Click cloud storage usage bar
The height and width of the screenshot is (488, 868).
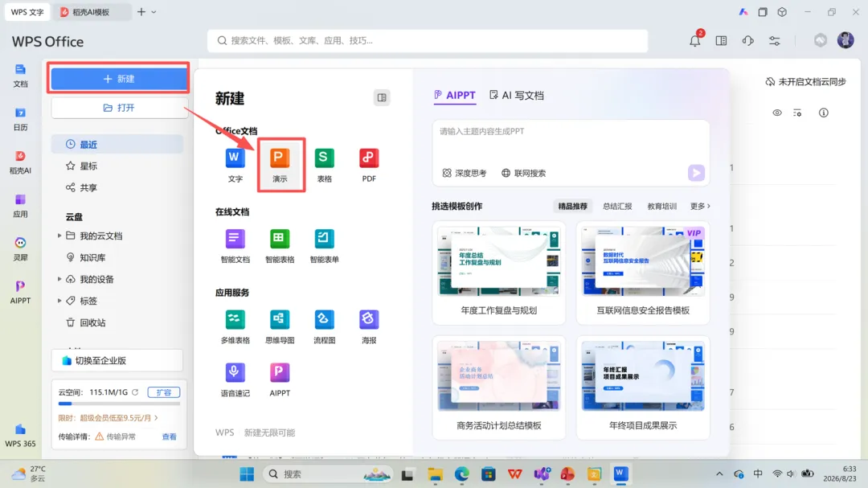click(x=118, y=404)
